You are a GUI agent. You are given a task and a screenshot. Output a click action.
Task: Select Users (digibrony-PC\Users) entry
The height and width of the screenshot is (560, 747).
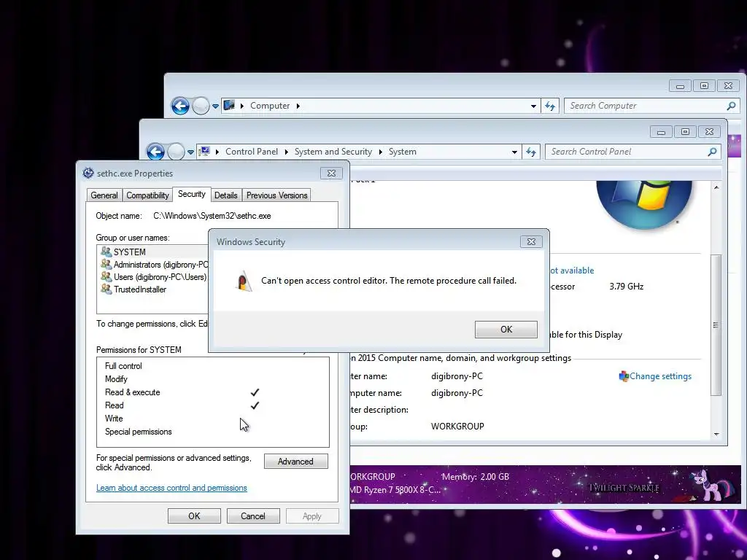153,276
